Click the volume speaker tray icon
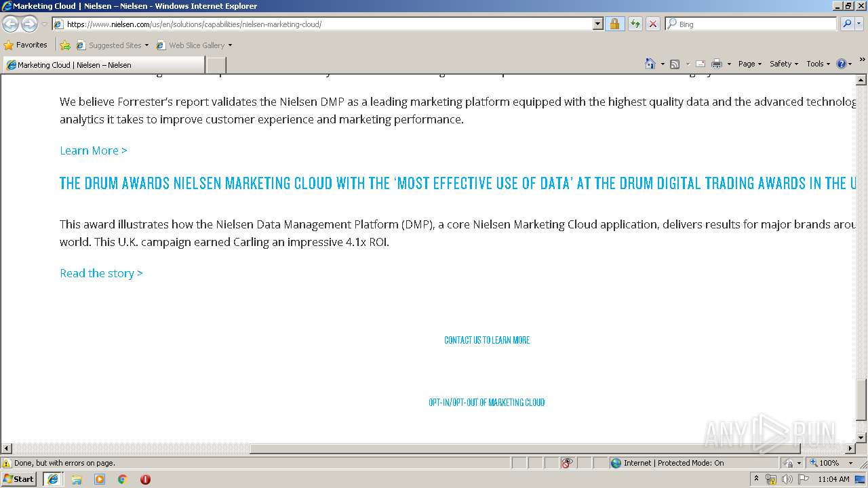The height and width of the screenshot is (488, 868). pyautogui.click(x=787, y=479)
